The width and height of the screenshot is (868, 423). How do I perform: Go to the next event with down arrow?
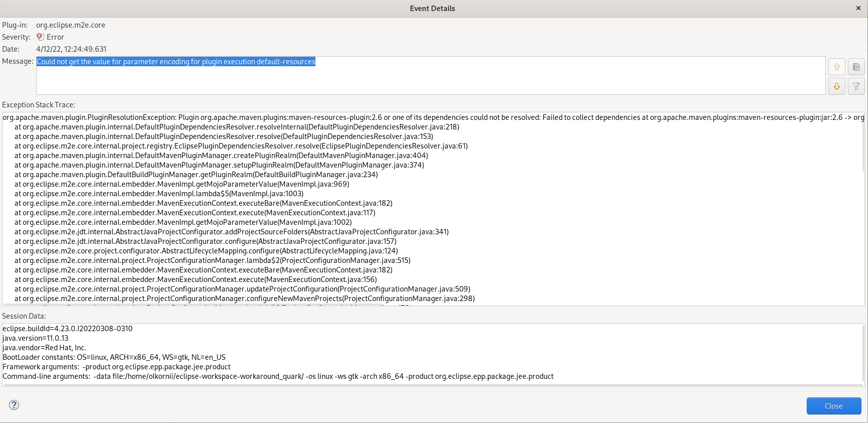click(837, 86)
